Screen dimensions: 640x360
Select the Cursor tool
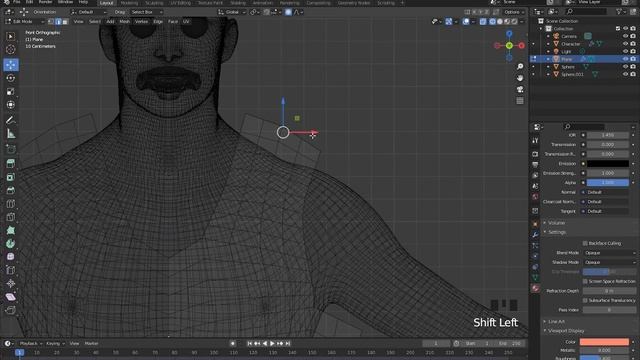click(11, 49)
